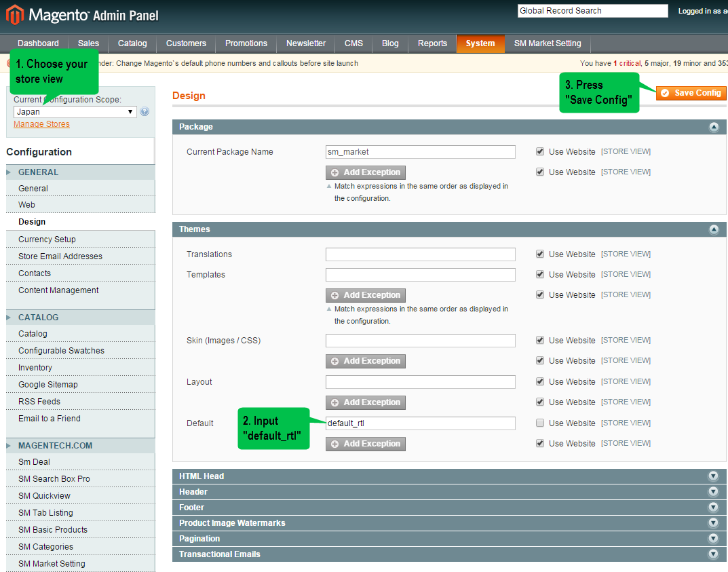Open the Customers menu

186,43
